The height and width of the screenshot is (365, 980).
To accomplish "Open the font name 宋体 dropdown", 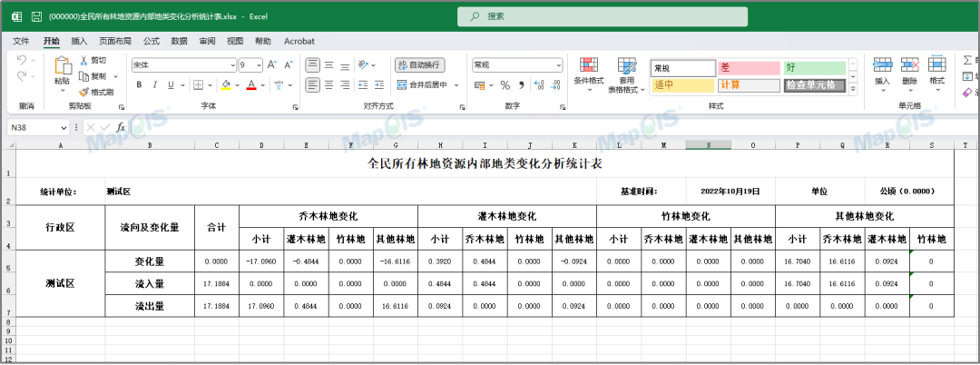I will pyautogui.click(x=232, y=65).
